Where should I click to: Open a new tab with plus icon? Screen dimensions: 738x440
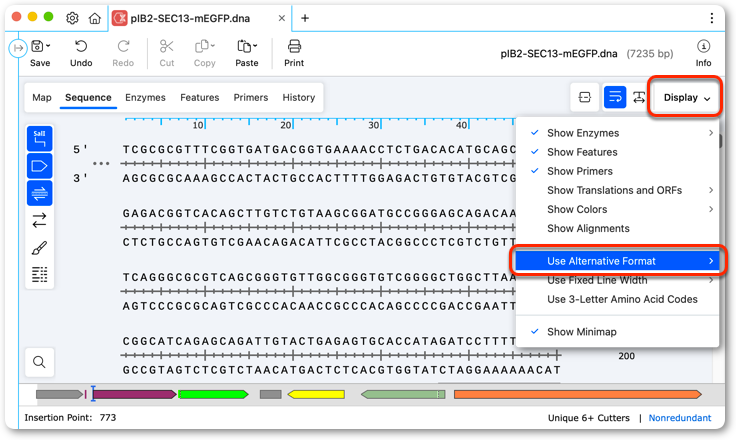pos(305,18)
